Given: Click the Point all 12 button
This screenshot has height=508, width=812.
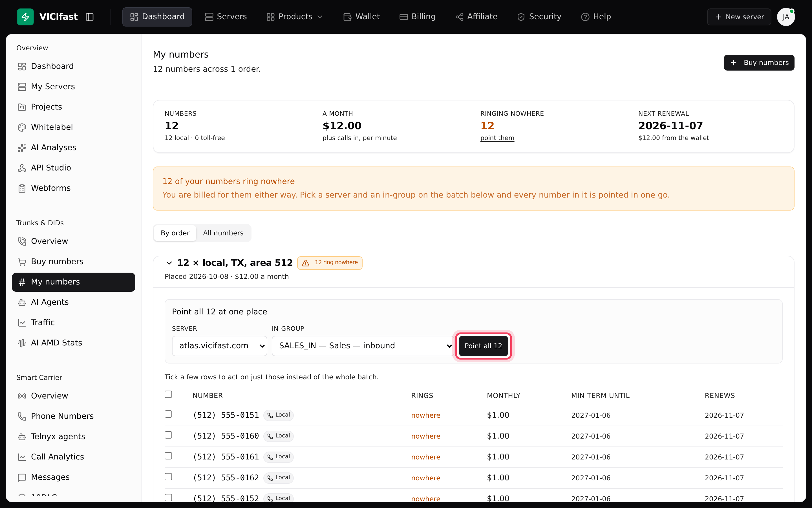Looking at the screenshot, I should point(483,346).
